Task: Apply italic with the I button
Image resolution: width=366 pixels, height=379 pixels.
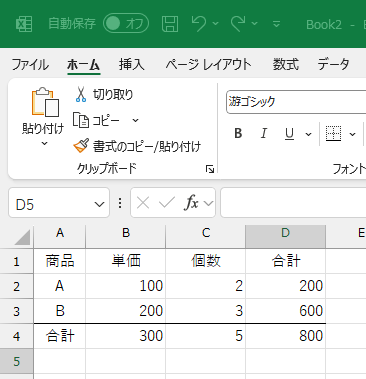Action: tap(264, 133)
